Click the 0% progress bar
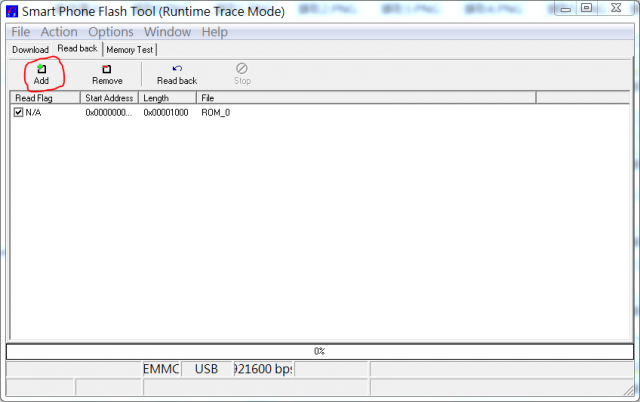640x402 pixels. coord(320,351)
